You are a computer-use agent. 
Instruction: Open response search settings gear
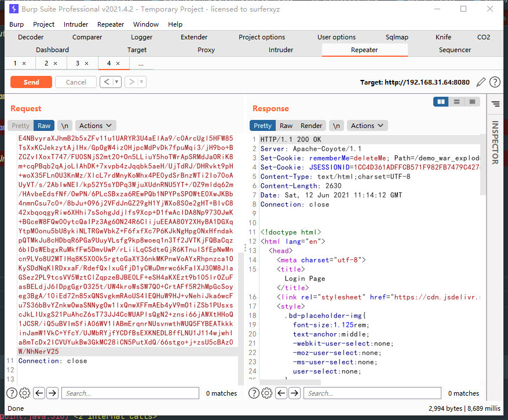coord(266,393)
